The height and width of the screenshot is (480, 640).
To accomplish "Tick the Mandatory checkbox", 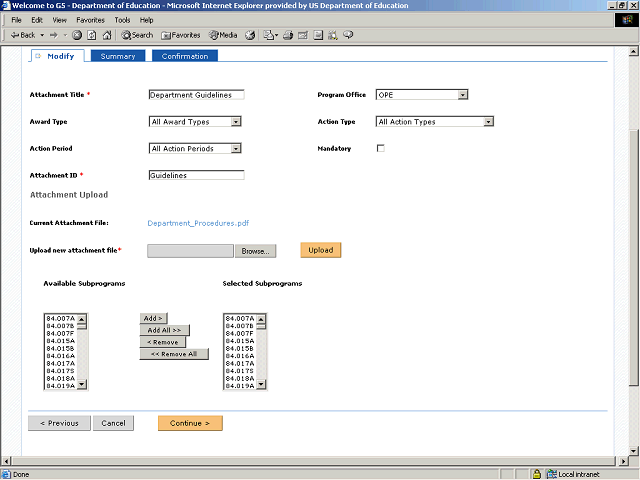I will pyautogui.click(x=380, y=148).
